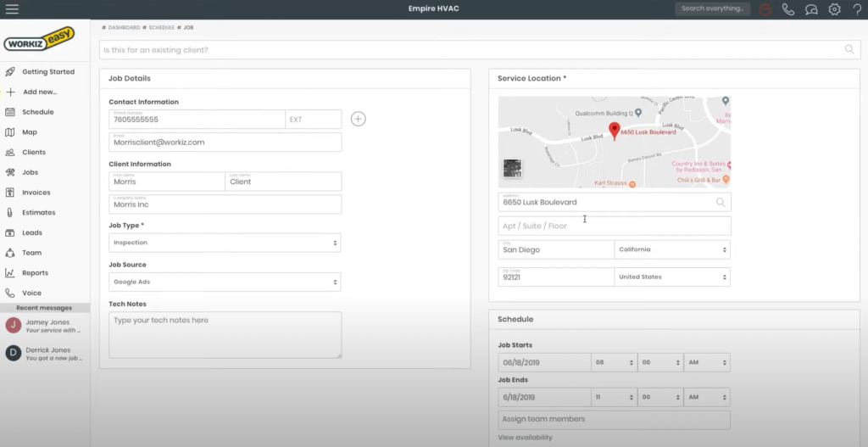The image size is (868, 447).
Task: Click the First name field Morris
Action: tap(167, 182)
